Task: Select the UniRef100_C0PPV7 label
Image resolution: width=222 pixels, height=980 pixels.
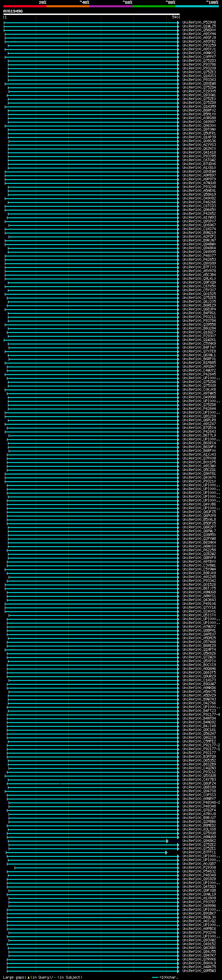Action: click(x=199, y=57)
